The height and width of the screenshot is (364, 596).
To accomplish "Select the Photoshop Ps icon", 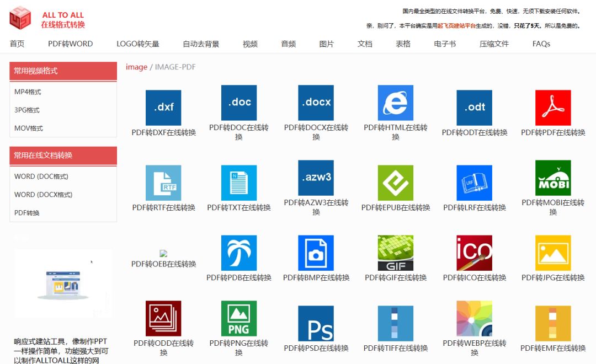I will (316, 323).
